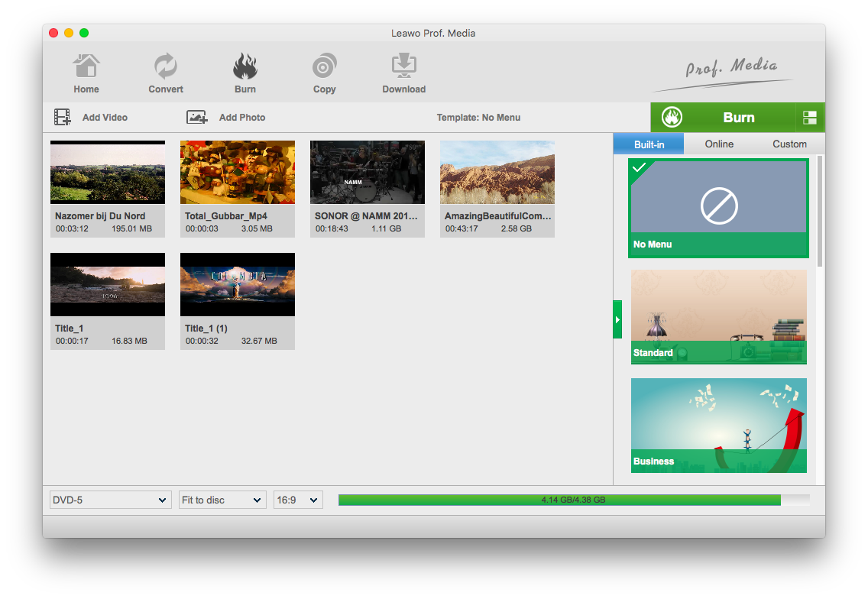Switch to the Custom templates tab
Screen dimensions: 868x599
click(789, 144)
